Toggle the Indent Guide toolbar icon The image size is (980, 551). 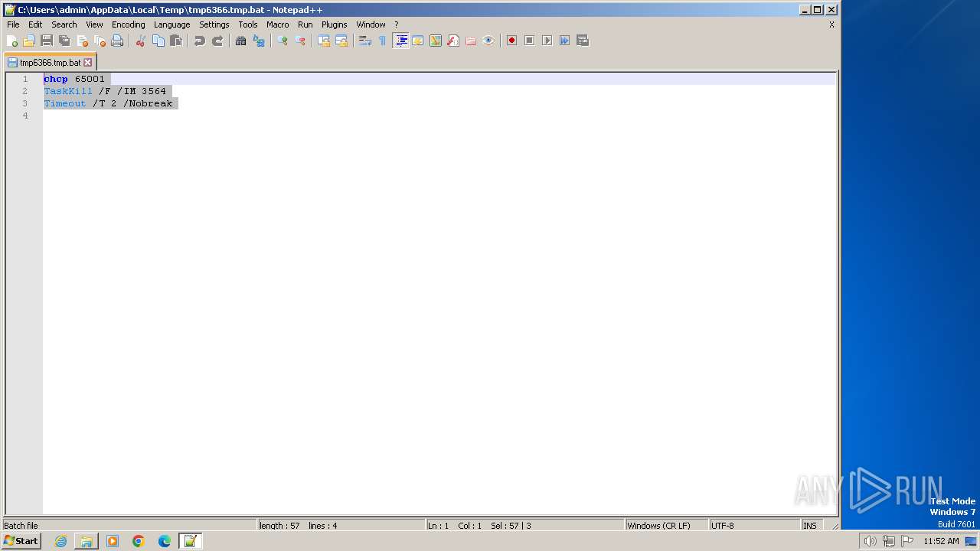coord(400,41)
